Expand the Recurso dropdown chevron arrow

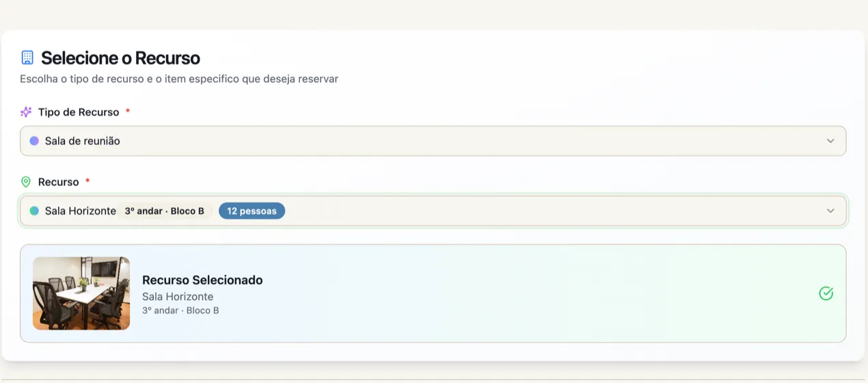pos(830,211)
